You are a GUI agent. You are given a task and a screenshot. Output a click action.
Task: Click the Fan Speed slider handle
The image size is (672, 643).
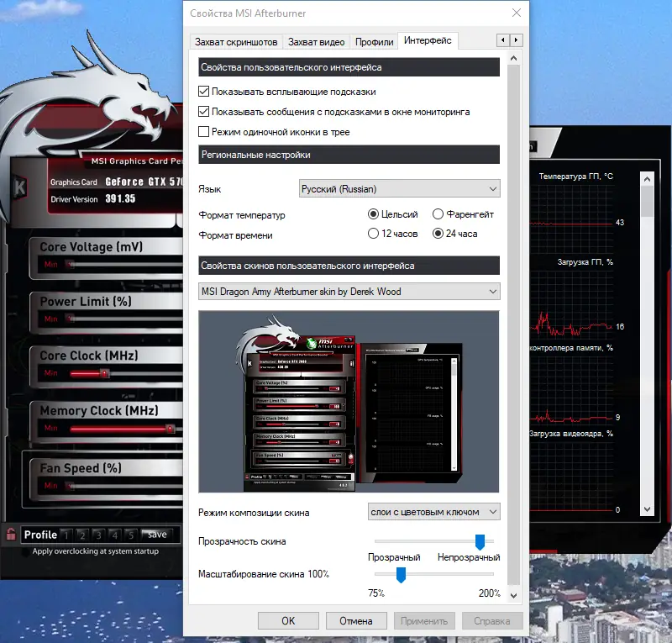click(71, 486)
